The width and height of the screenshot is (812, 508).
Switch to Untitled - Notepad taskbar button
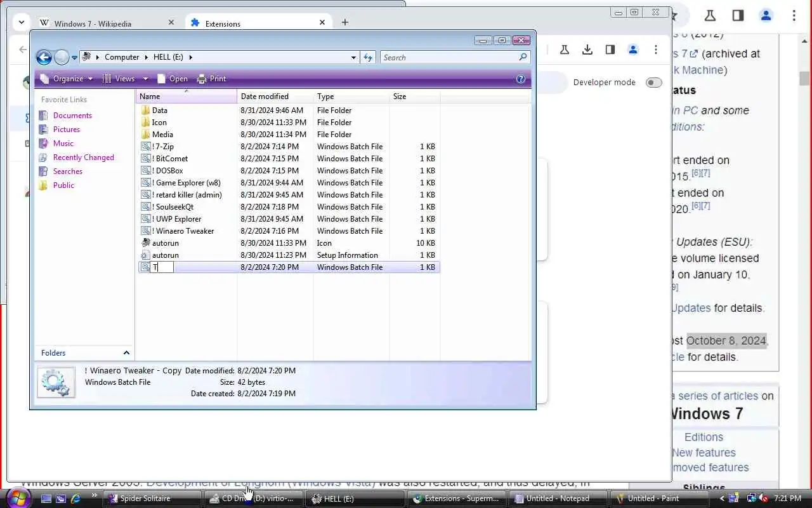click(x=559, y=498)
